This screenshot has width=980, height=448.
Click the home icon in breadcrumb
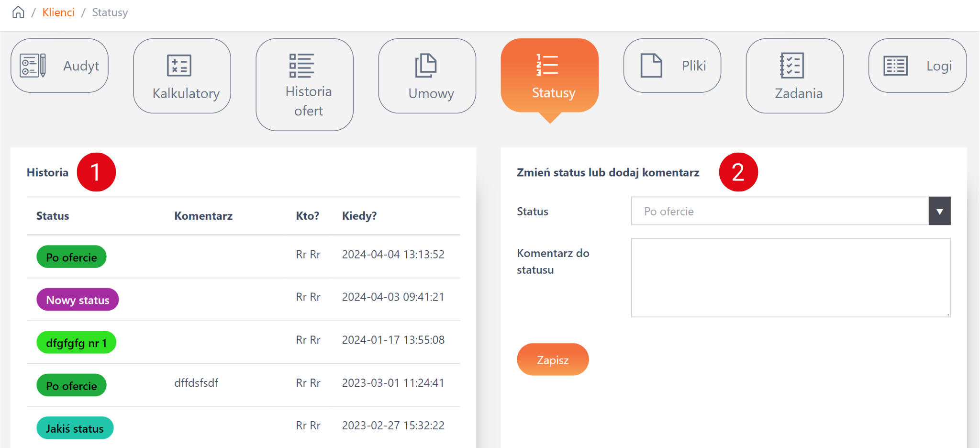click(x=18, y=12)
